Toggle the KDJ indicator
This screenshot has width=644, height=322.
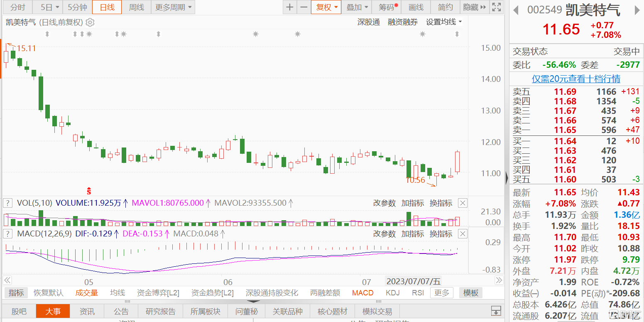click(392, 293)
